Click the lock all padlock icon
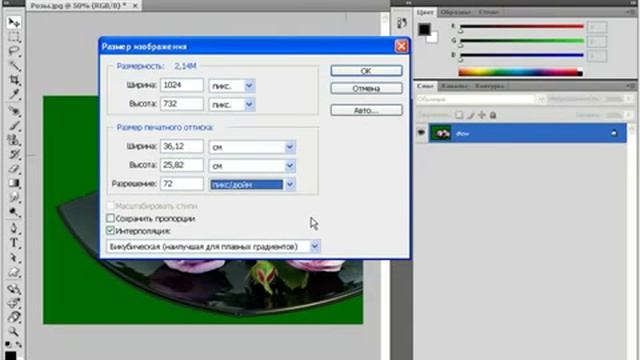The image size is (640, 360). 493,116
